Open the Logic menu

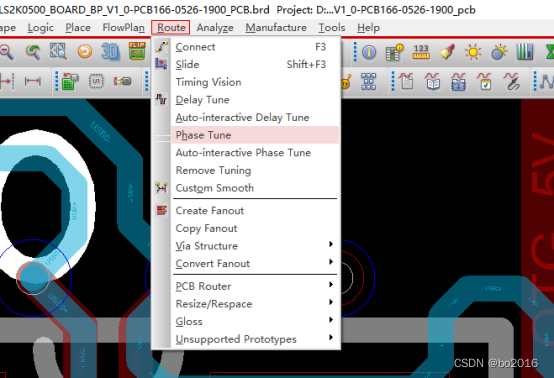click(41, 28)
